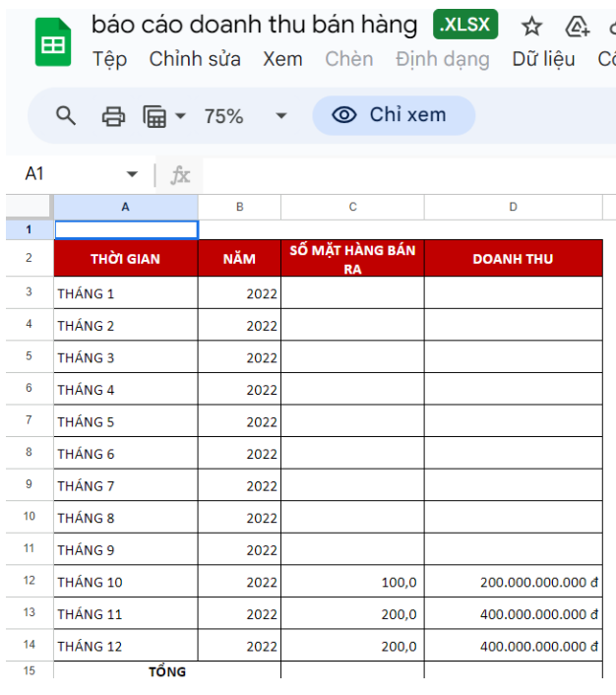
Task: Select the 100,0 items sold cell
Action: click(x=352, y=582)
